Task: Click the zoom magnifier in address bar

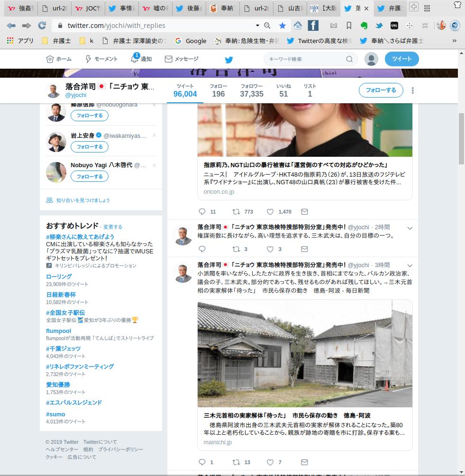Action: 267,26
